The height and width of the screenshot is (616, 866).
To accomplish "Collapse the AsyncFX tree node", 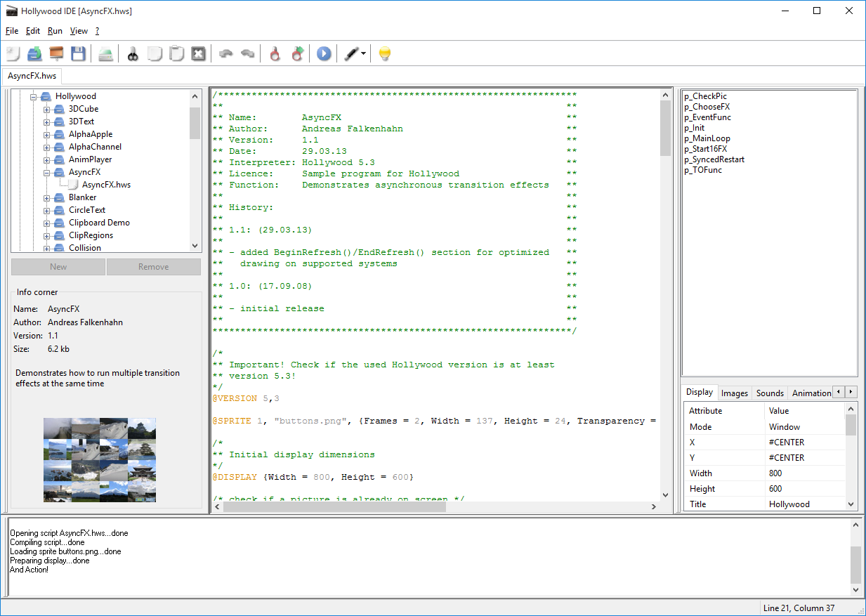I will pos(47,172).
